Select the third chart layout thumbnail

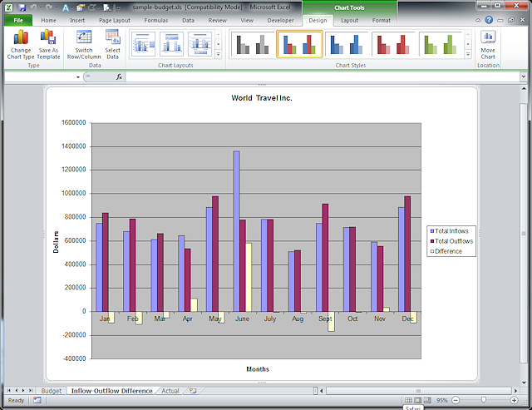tap(200, 44)
